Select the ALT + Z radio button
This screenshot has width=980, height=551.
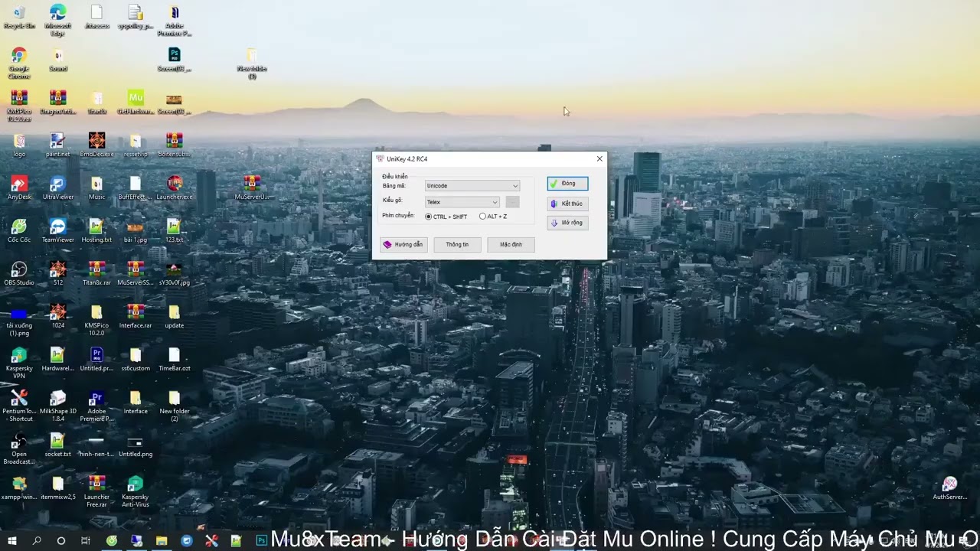click(493, 217)
